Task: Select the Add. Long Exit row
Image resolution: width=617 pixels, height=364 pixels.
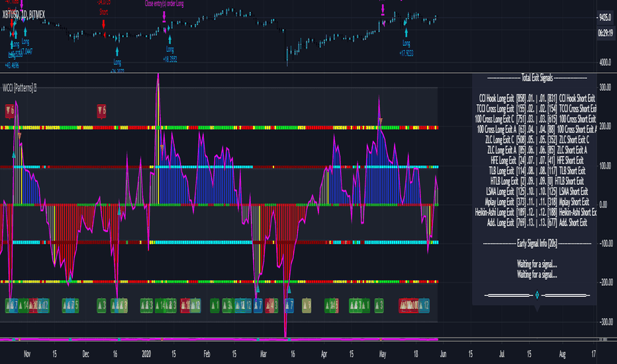Action: coord(510,223)
